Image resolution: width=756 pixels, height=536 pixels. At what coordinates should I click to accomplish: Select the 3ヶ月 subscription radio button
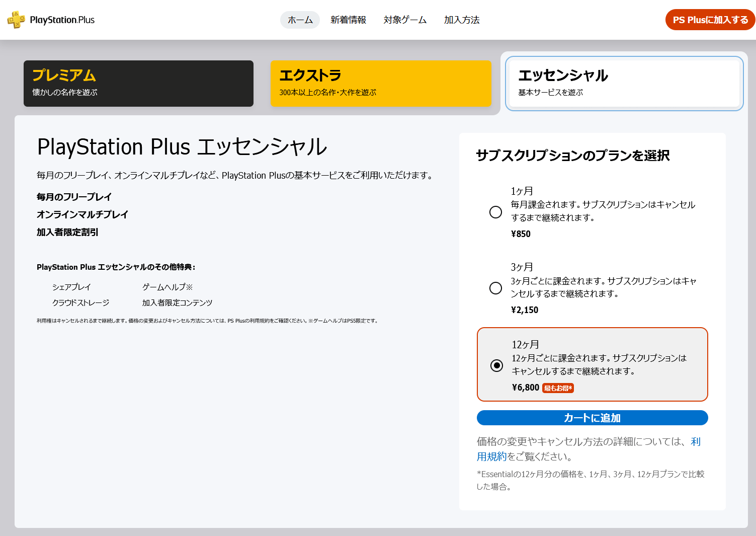495,288
